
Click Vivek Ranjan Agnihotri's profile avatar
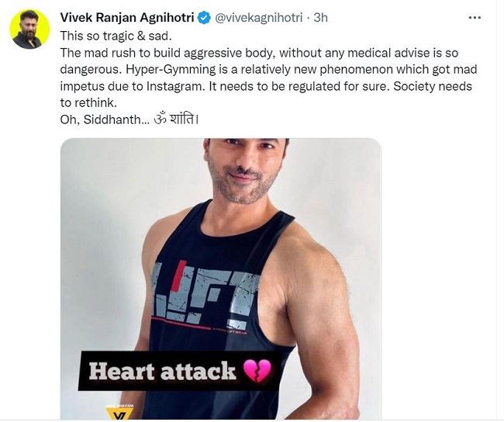click(x=29, y=29)
